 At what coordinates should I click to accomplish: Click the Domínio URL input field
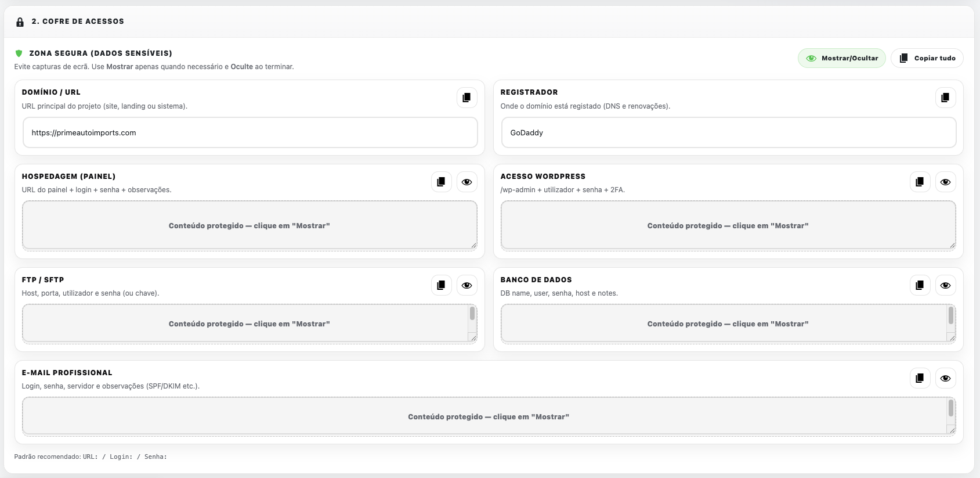click(x=249, y=132)
